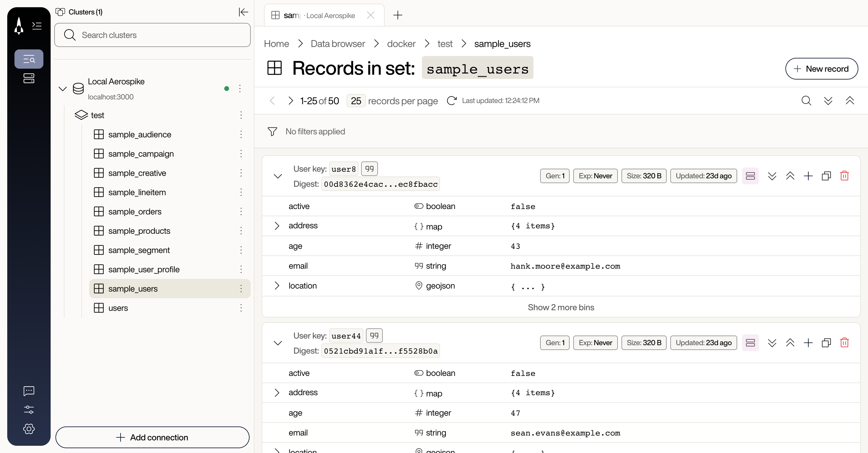The width and height of the screenshot is (868, 453).
Task: Duplicate the user44 record
Action: [x=826, y=342]
